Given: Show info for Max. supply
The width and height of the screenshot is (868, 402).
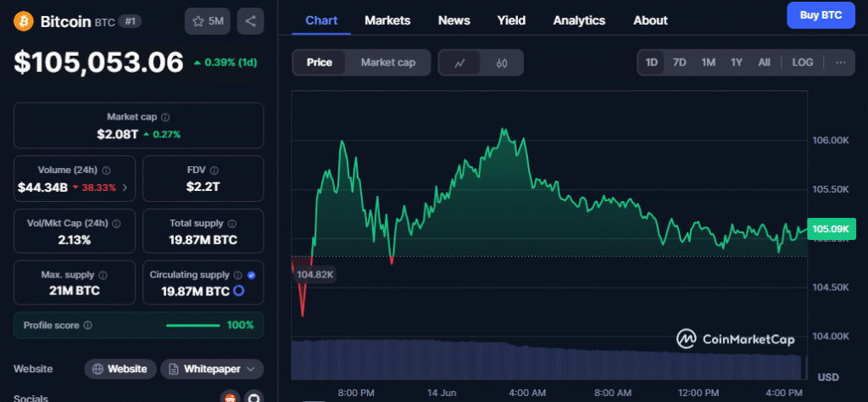Looking at the screenshot, I should (x=103, y=275).
